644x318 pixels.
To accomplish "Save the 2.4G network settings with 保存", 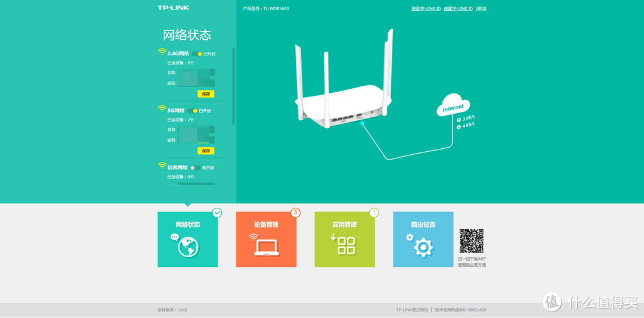I will 206,94.
